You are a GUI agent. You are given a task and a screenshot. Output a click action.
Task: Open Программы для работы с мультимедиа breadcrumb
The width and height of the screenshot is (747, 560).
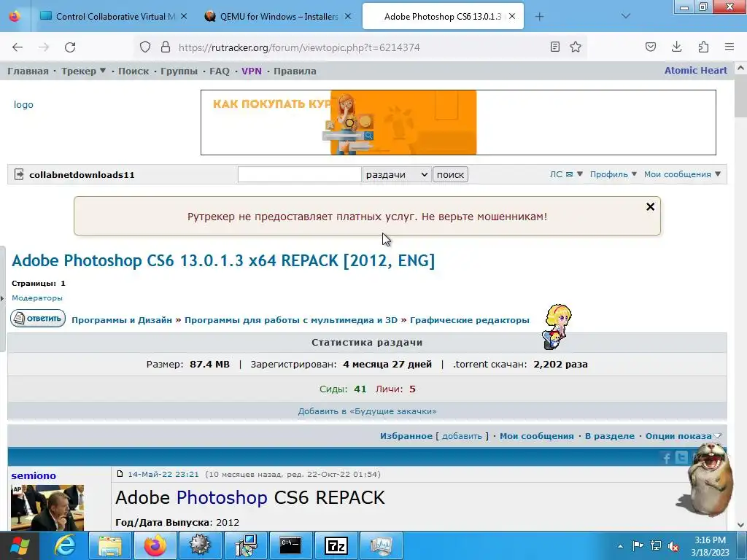coord(290,320)
